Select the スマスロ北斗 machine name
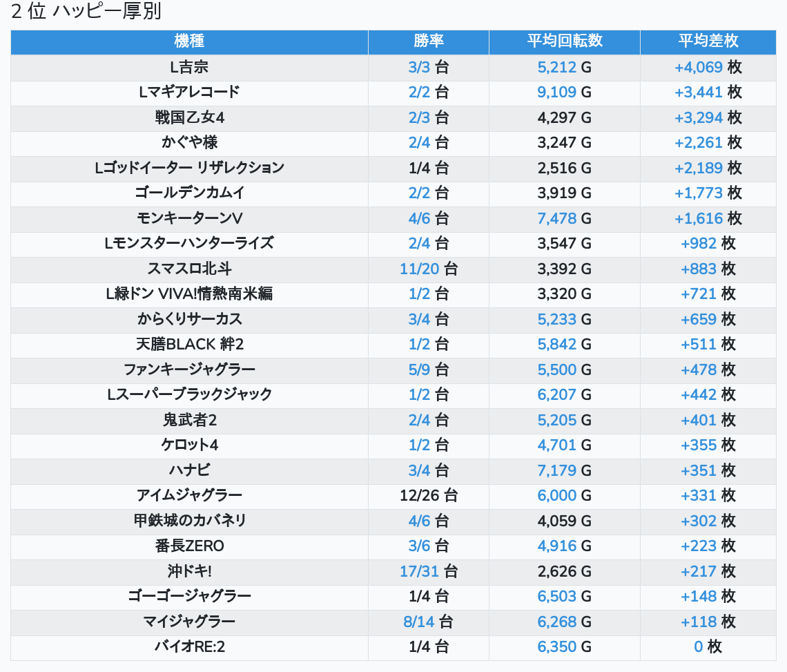The height and width of the screenshot is (672, 787). 189,269
